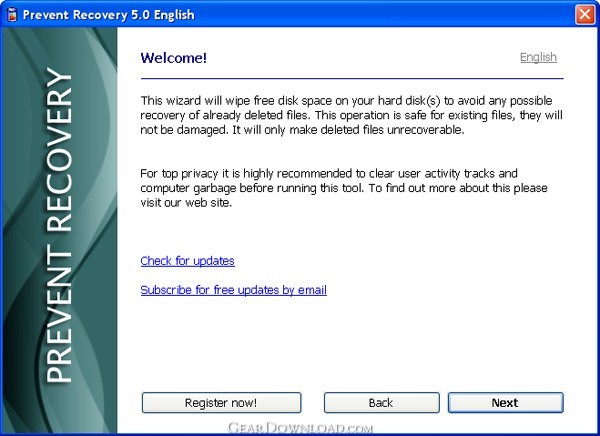The image size is (600, 436).
Task: Click the title 'Prevent Recovery 5.0 English'
Action: coord(109,15)
